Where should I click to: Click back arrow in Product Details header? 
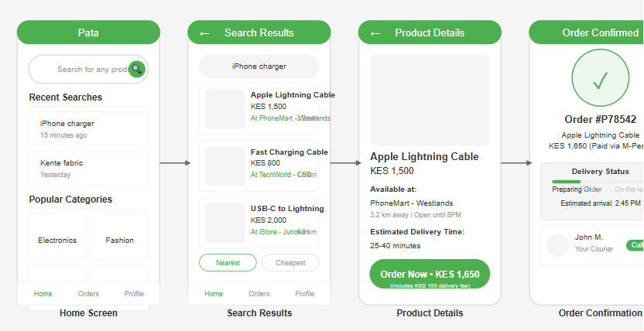pos(375,33)
